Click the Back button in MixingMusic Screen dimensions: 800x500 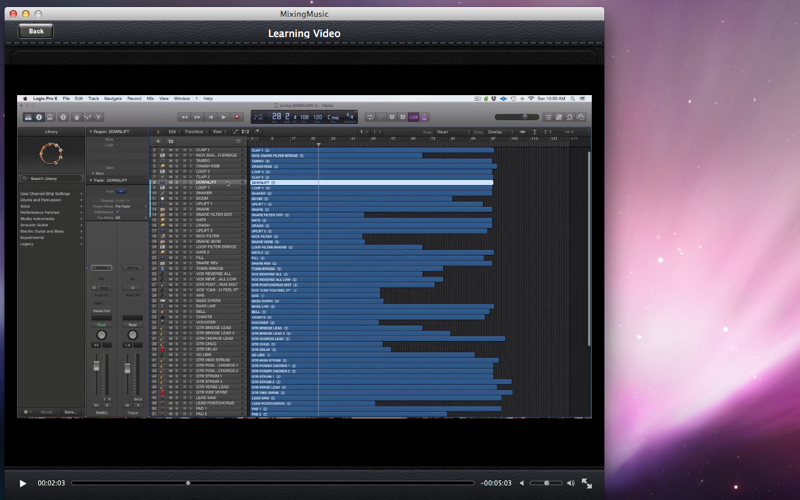tap(36, 31)
